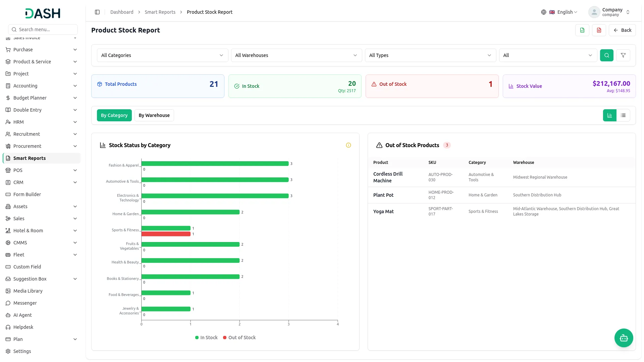Open the All Types dropdown
The width and height of the screenshot is (644, 362).
[430, 55]
